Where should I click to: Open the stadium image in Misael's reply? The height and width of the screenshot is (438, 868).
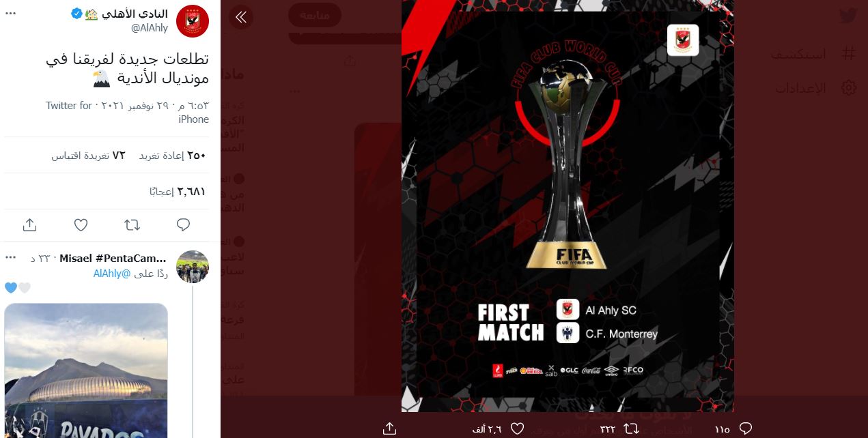86,370
